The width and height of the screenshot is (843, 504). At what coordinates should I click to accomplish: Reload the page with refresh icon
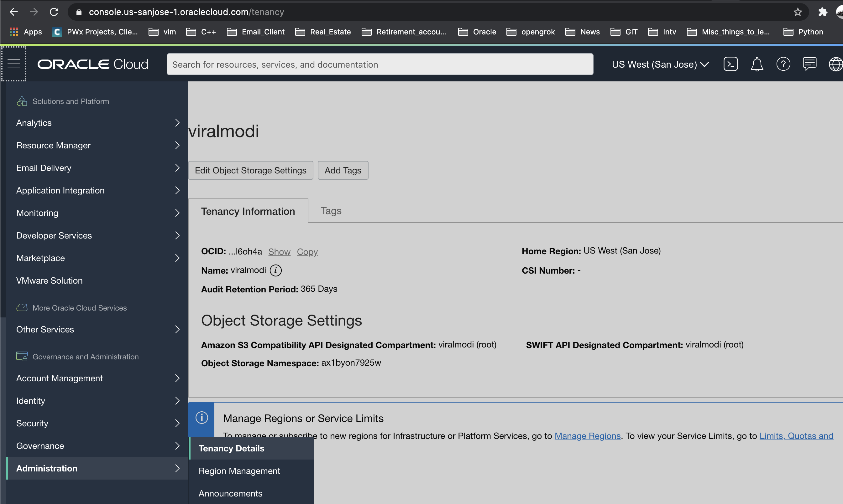tap(54, 12)
